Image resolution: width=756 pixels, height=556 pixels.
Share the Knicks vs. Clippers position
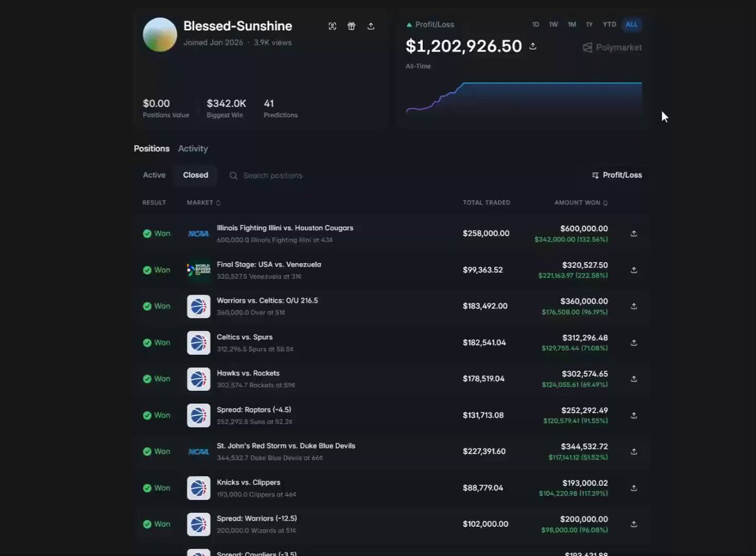coord(634,488)
